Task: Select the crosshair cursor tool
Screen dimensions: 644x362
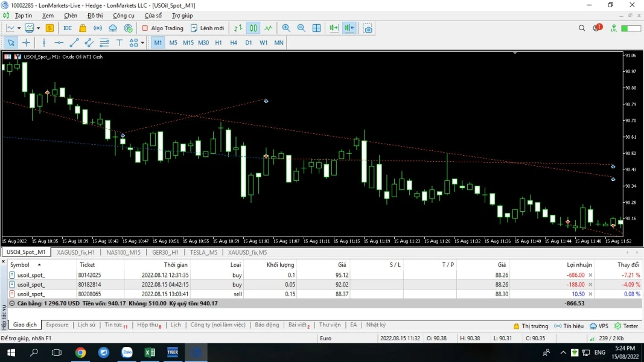Action: tap(26, 43)
